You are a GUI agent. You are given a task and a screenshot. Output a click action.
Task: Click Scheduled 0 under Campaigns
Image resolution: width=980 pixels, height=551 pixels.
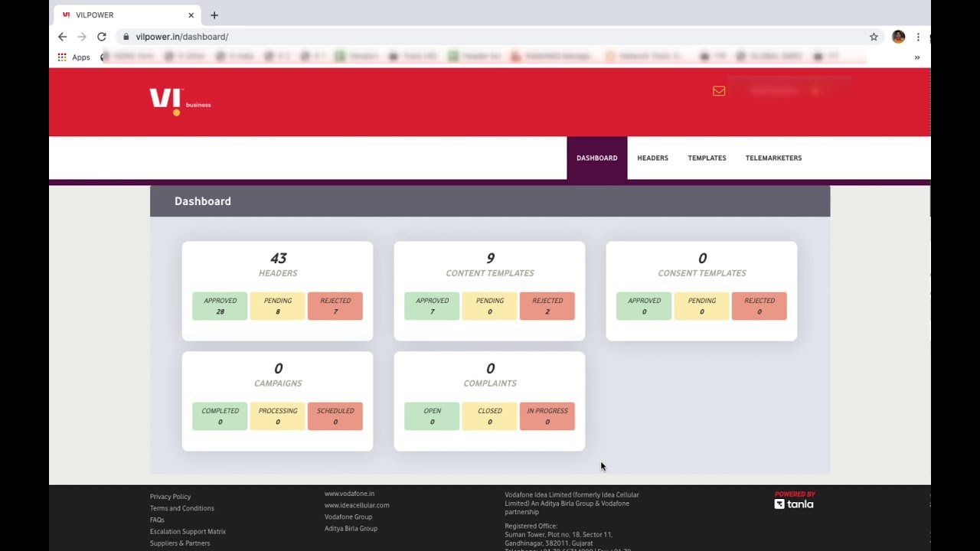coord(335,416)
